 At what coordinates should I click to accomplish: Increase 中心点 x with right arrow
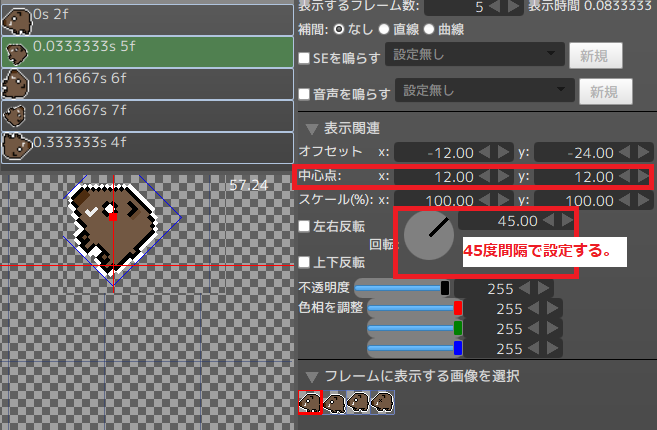[503, 176]
